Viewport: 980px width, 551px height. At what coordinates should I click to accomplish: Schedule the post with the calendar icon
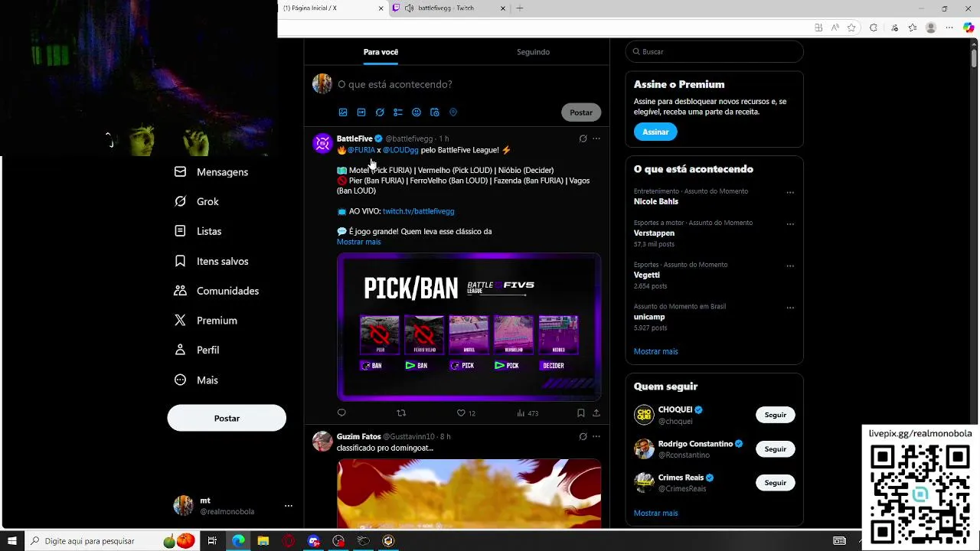[x=435, y=112]
